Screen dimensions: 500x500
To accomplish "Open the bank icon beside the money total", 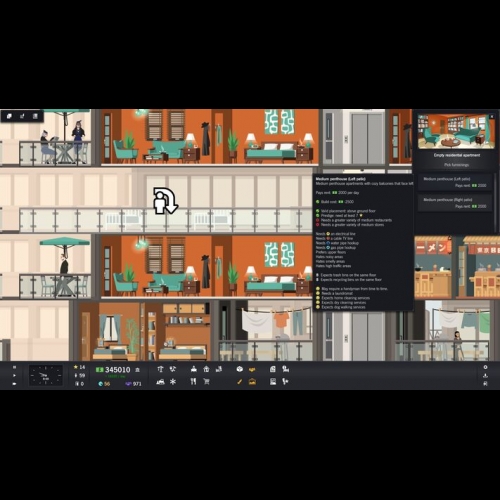I will (138, 370).
